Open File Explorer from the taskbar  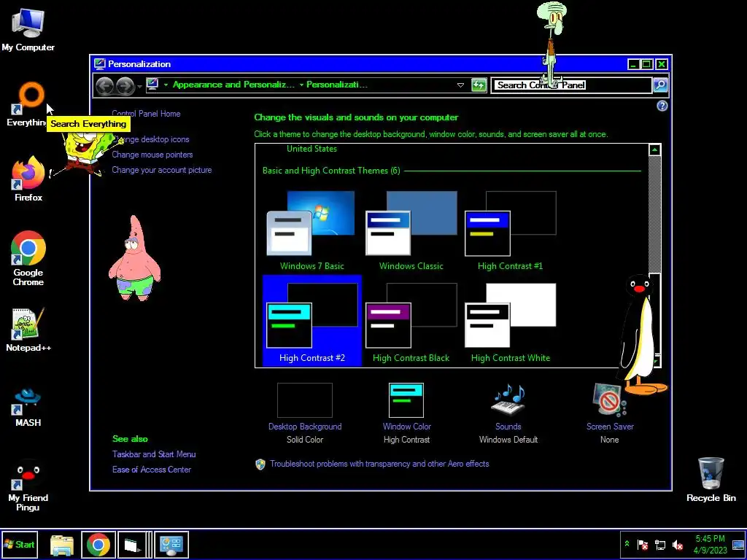[x=62, y=545]
